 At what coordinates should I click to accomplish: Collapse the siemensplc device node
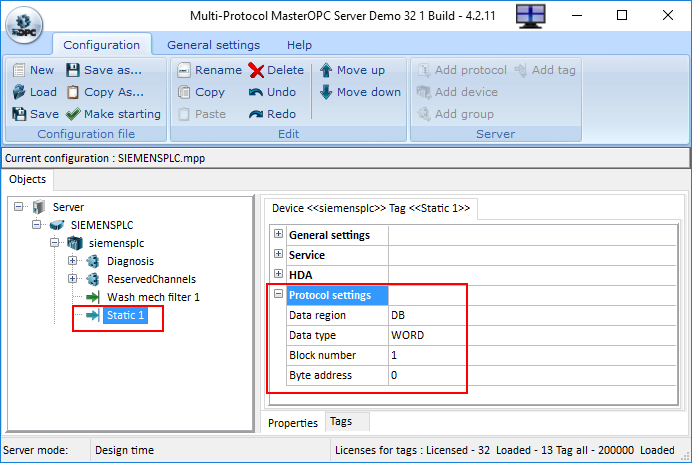pyautogui.click(x=55, y=242)
